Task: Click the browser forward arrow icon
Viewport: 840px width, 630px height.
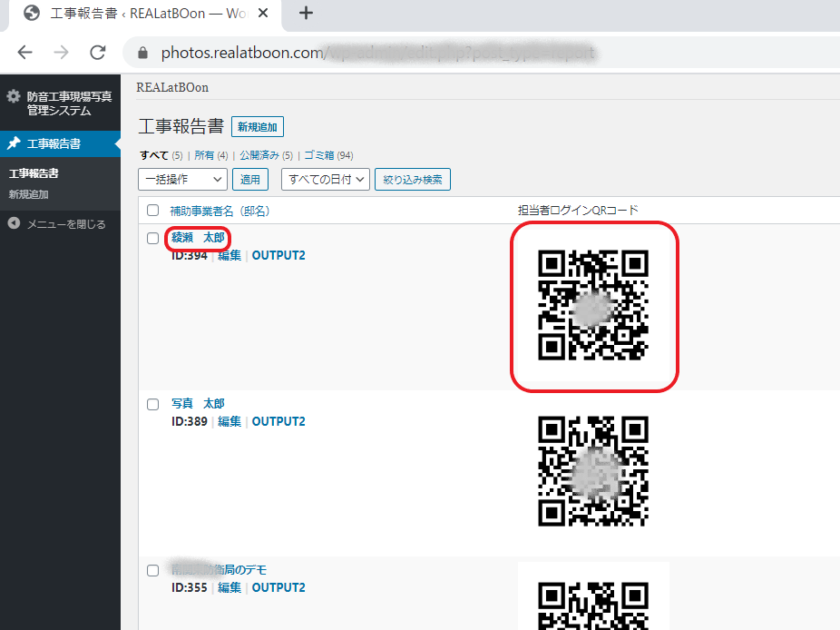Action: click(61, 52)
